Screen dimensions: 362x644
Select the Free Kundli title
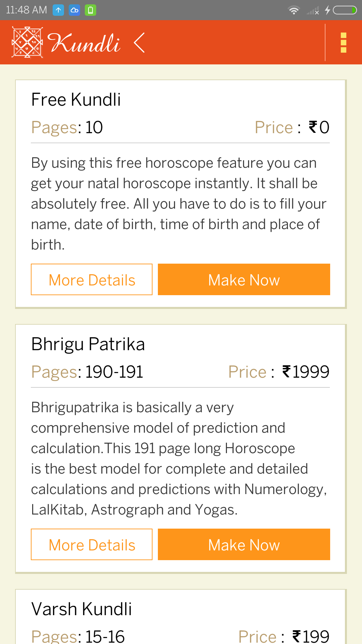pos(76,100)
